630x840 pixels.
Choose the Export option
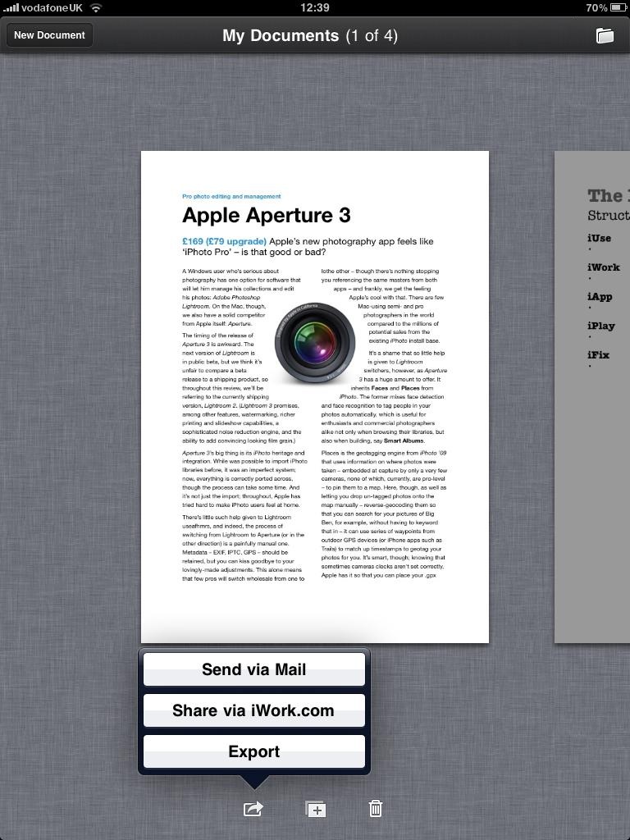(254, 751)
